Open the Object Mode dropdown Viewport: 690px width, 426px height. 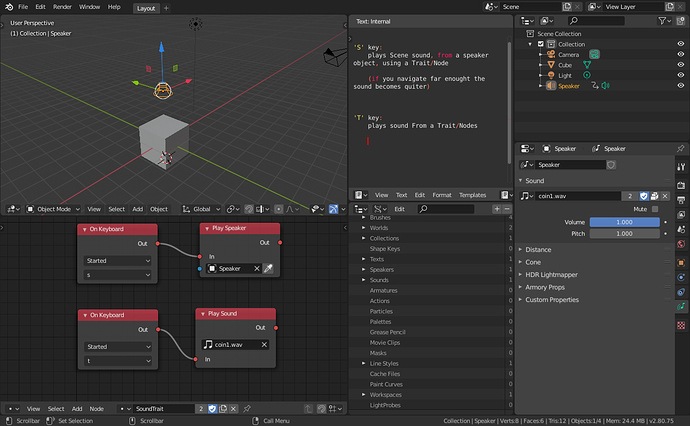[53, 209]
